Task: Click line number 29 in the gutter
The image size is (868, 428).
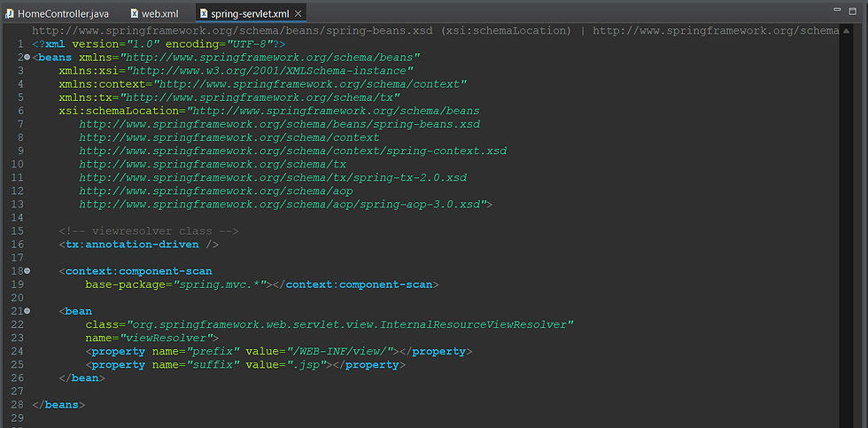Action: click(17, 418)
